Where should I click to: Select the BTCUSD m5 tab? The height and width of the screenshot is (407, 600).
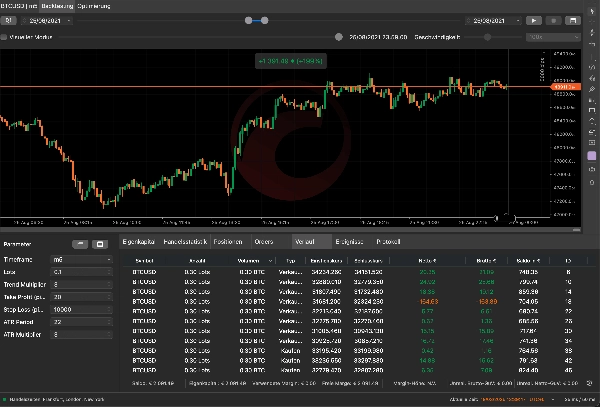point(19,6)
